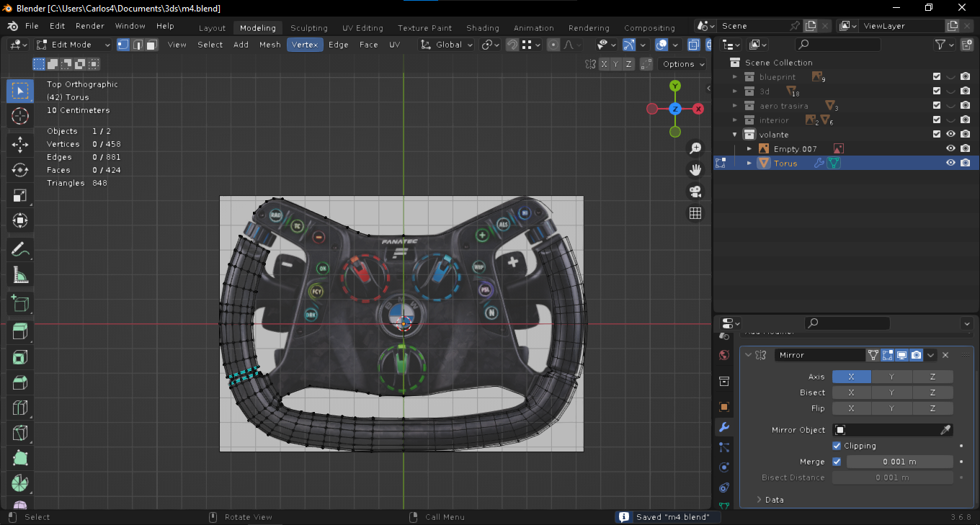Open the UV Editing workspace tab

(x=362, y=28)
